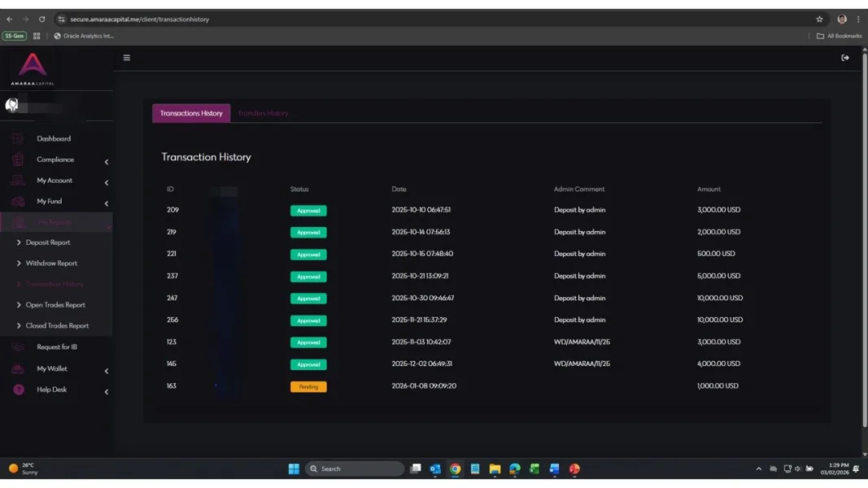868x488 pixels.
Task: Switch to the Transfers History tab
Action: click(263, 114)
